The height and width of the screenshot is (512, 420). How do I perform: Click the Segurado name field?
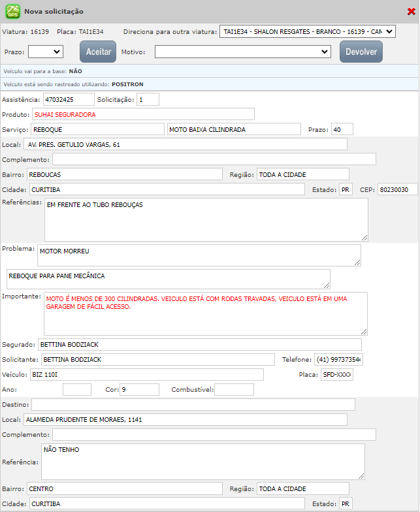coord(199,344)
